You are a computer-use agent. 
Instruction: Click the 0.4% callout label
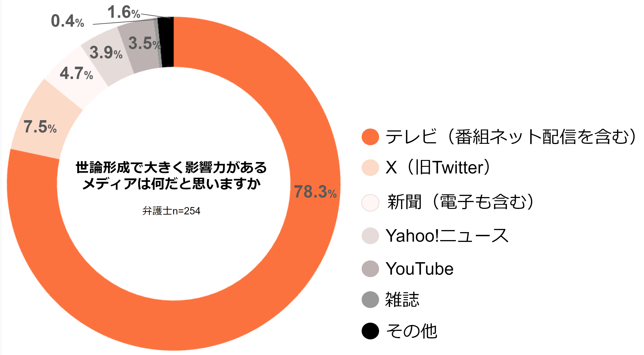tap(68, 21)
